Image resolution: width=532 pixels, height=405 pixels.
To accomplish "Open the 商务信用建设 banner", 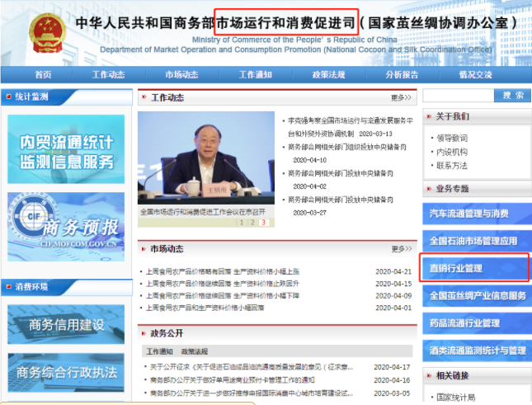I will click(x=66, y=324).
